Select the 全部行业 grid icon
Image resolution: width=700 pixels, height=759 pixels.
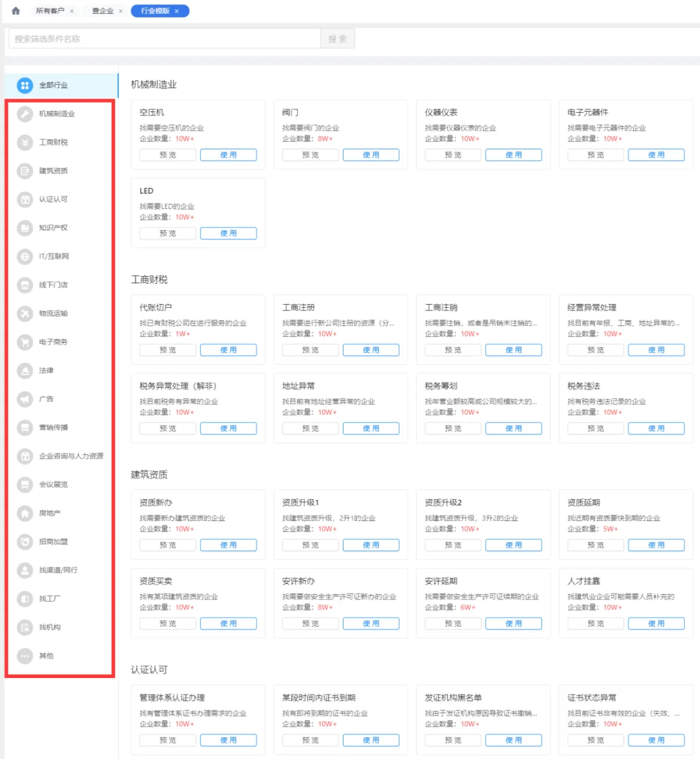tap(25, 85)
